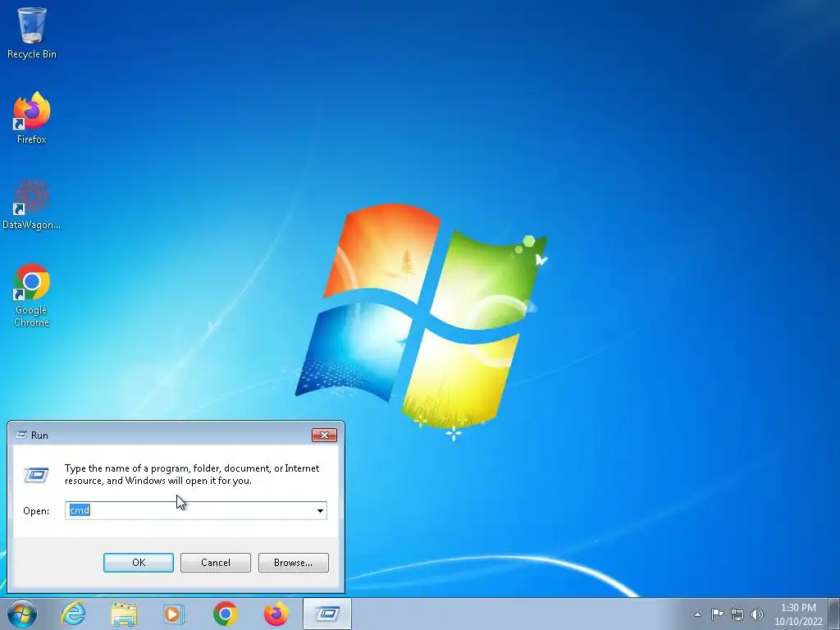Expand the Open field dropdown arrow
840x630 pixels.
click(320, 510)
